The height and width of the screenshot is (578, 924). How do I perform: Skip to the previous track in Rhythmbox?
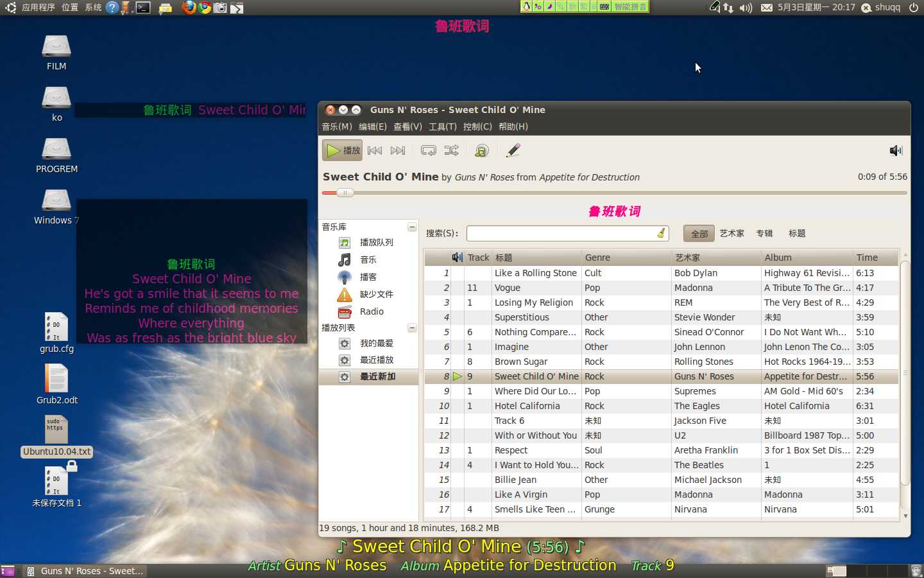tap(375, 150)
